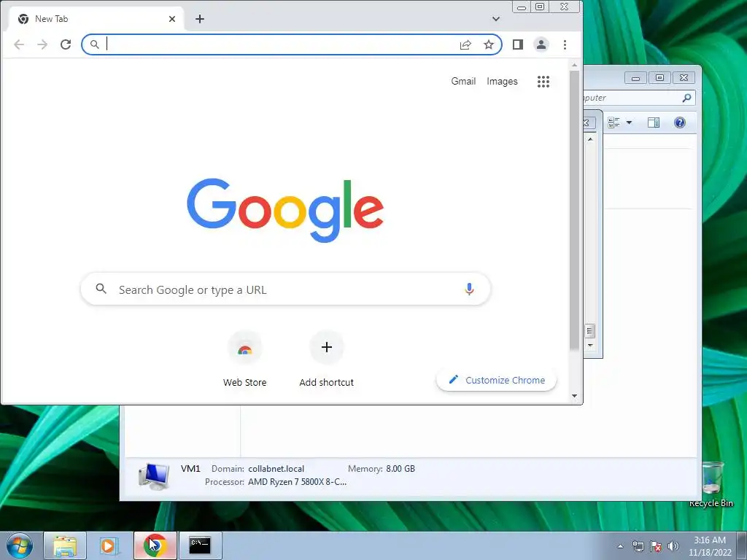This screenshot has height=560, width=747.
Task: Click the VM1 computer name label
Action: [190, 469]
